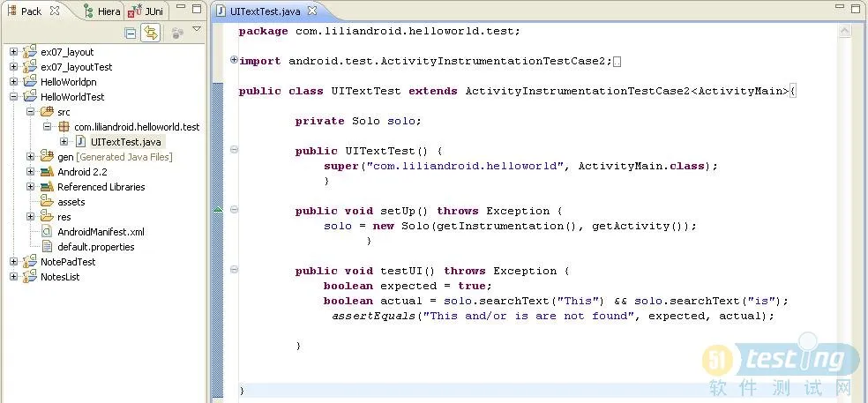
Task: Expand the NotesList project
Action: click(14, 276)
